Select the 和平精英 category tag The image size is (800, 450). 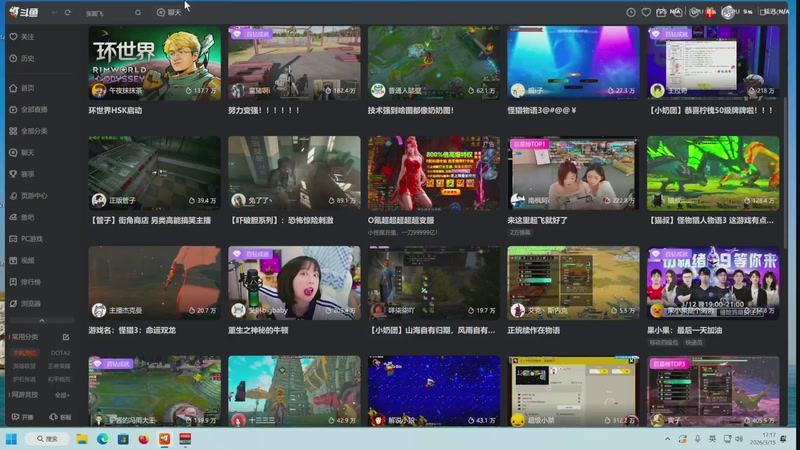pyautogui.click(x=59, y=379)
